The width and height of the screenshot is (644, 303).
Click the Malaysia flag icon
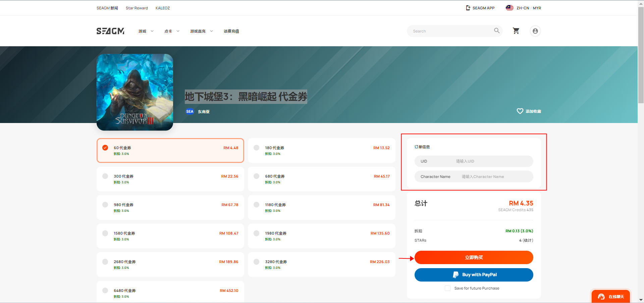(509, 8)
